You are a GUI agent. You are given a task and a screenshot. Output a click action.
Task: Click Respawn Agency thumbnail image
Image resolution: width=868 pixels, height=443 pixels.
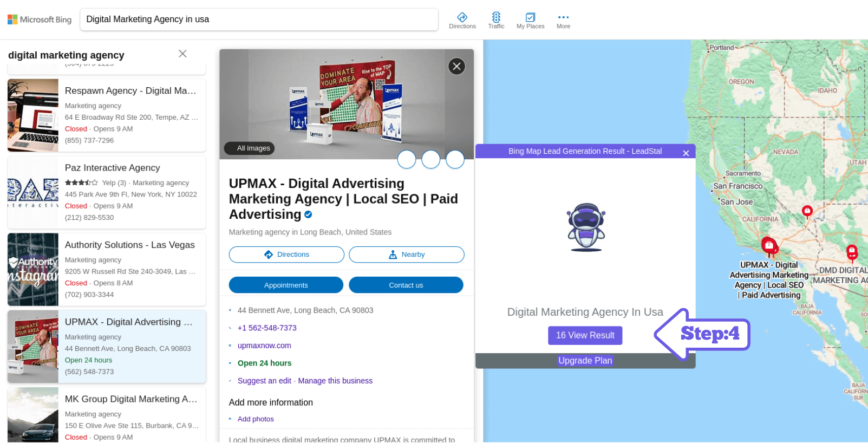[x=33, y=115]
